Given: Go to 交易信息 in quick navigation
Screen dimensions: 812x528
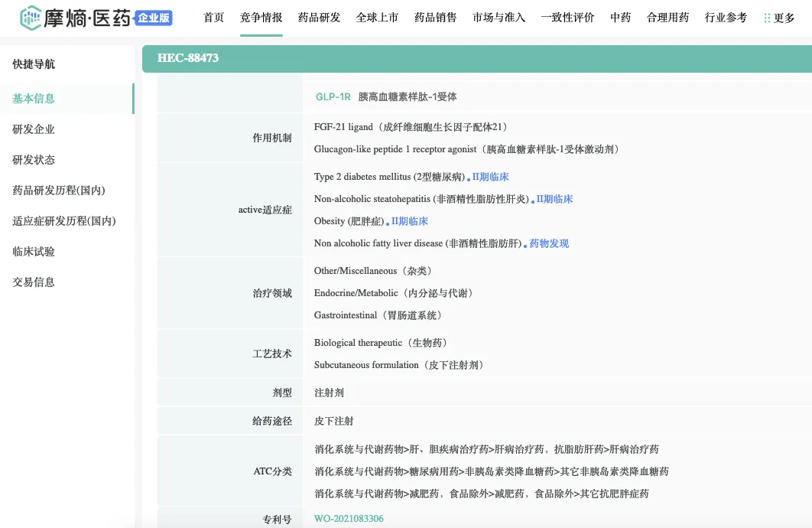Looking at the screenshot, I should click(34, 282).
